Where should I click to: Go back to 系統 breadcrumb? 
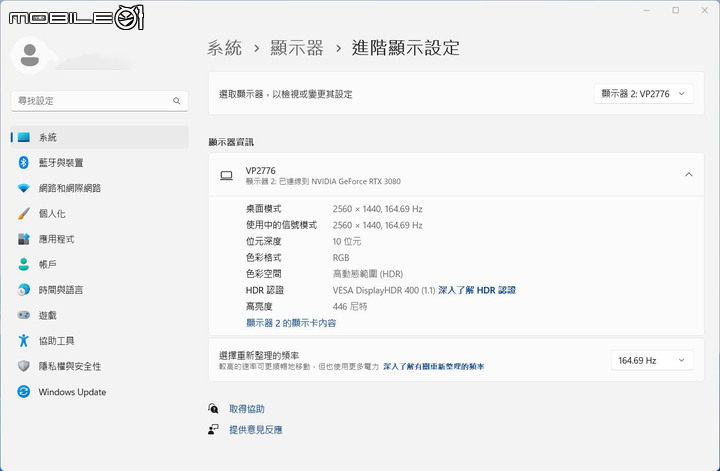click(x=225, y=48)
